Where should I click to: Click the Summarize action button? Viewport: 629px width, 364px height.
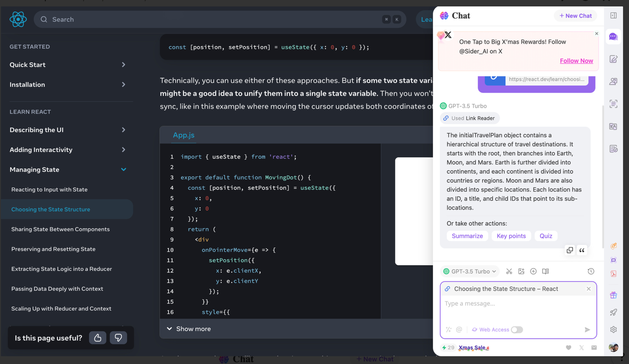(467, 236)
